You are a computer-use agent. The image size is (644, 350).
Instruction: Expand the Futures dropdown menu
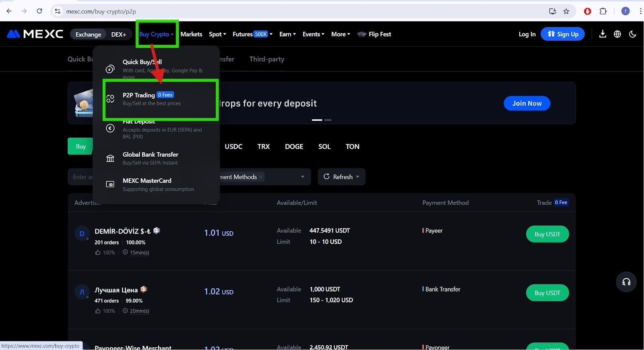point(252,34)
